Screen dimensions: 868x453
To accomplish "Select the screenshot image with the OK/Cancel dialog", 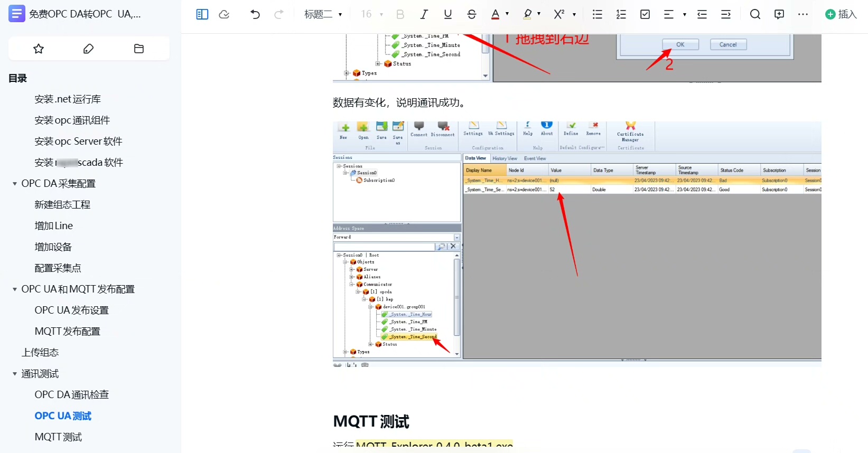I will pyautogui.click(x=577, y=58).
